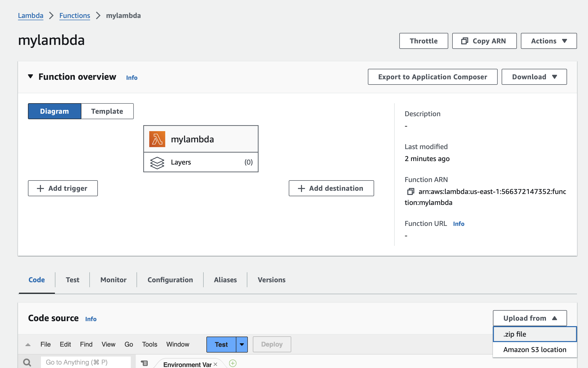
Task: Open the editor Go menu
Action: 129,344
